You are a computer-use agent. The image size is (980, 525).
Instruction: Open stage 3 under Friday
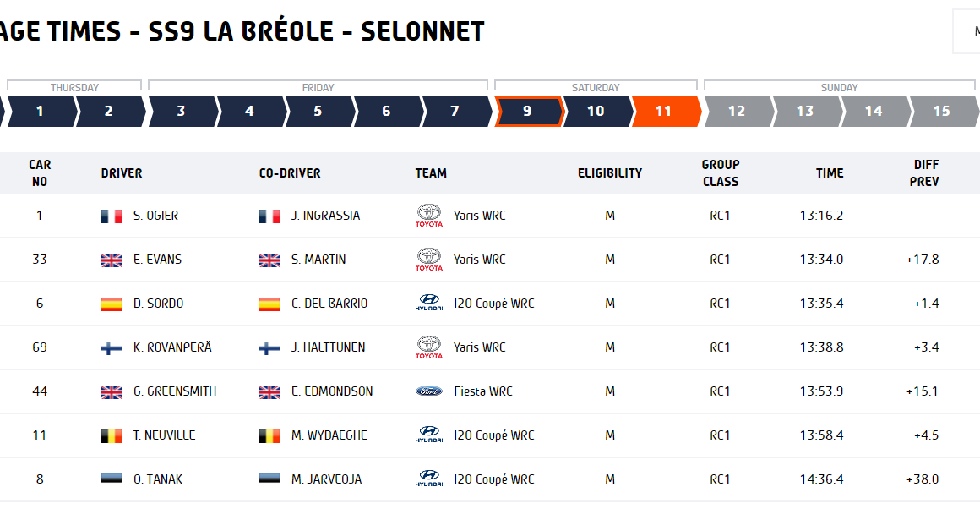tap(183, 112)
